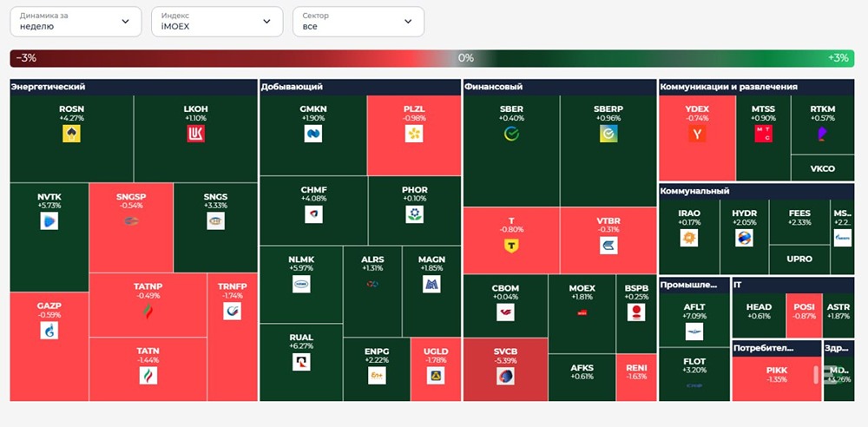Click the Inter RAO logo in IRAO tile

[688, 238]
